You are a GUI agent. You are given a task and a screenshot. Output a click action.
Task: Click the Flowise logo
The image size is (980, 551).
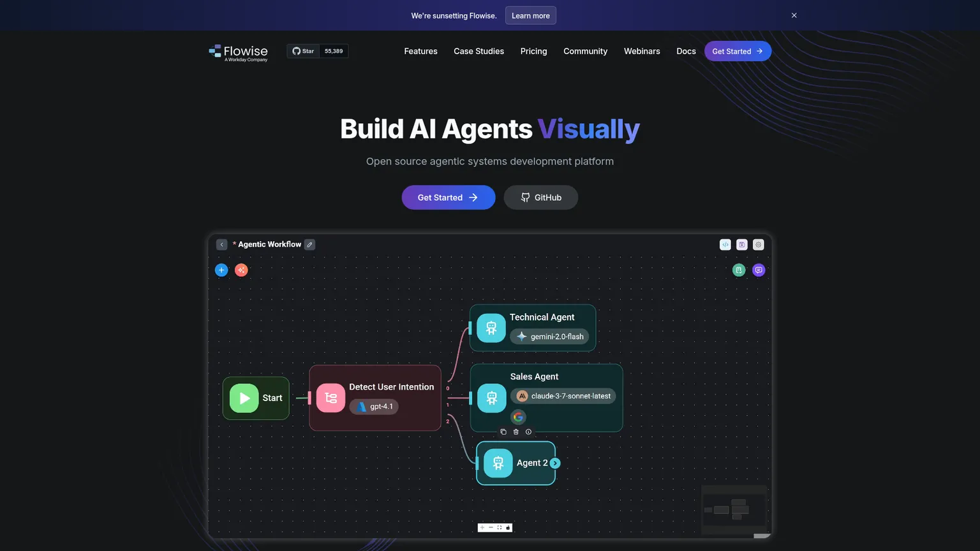238,52
